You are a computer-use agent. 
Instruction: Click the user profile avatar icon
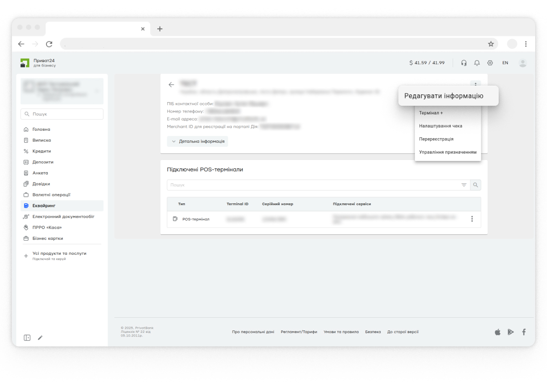pos(522,63)
